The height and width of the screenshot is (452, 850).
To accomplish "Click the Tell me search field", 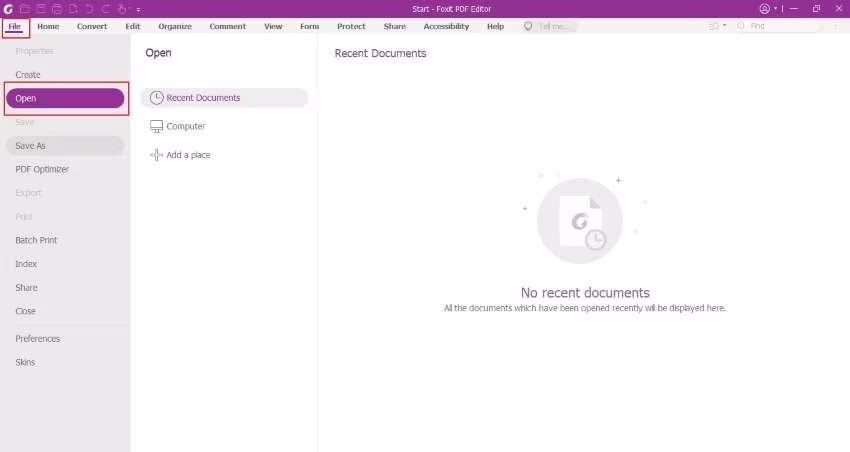I will 556,26.
